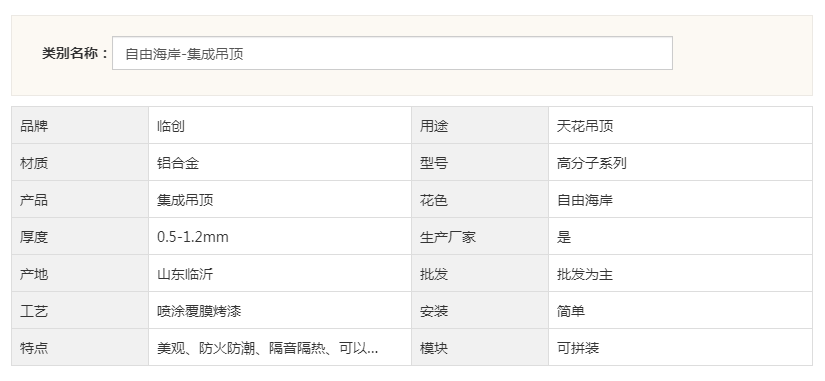Select the 自由海岸 pattern value cell

680,200
